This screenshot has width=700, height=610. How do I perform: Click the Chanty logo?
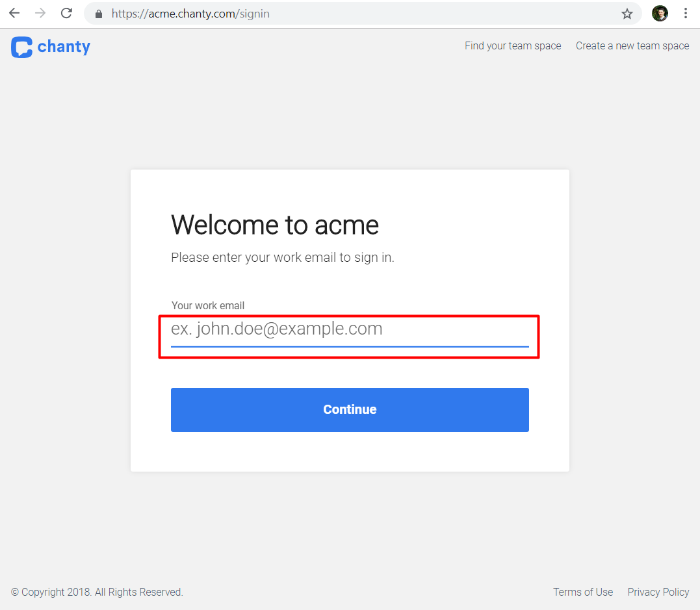51,47
